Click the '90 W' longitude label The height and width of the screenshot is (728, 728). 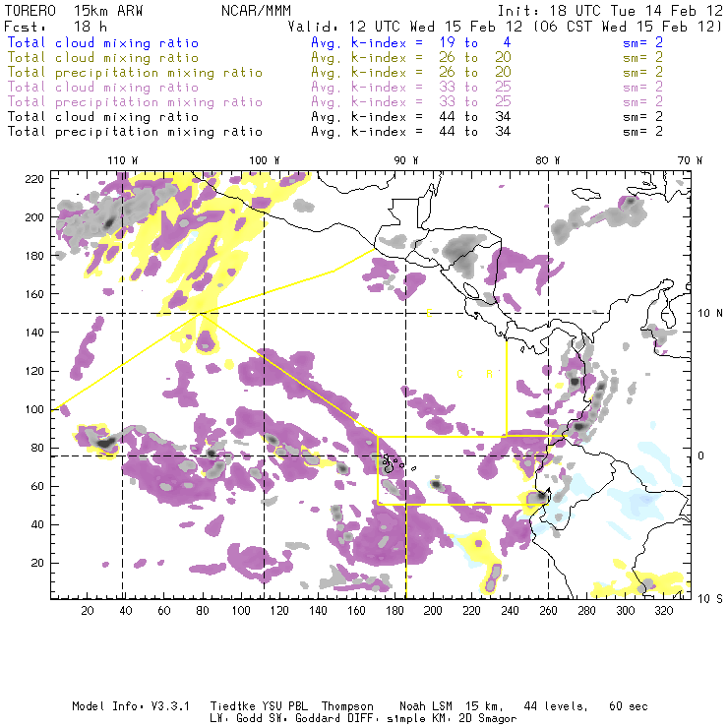pos(406,160)
